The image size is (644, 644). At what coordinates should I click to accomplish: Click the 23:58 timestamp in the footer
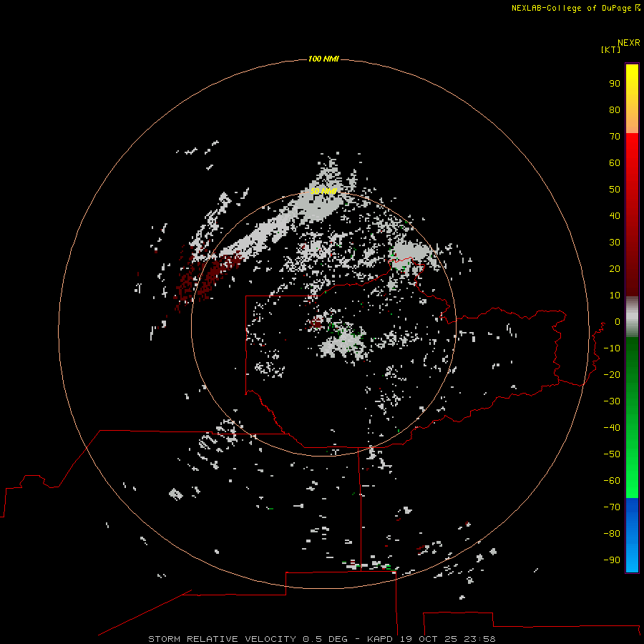pyautogui.click(x=479, y=639)
